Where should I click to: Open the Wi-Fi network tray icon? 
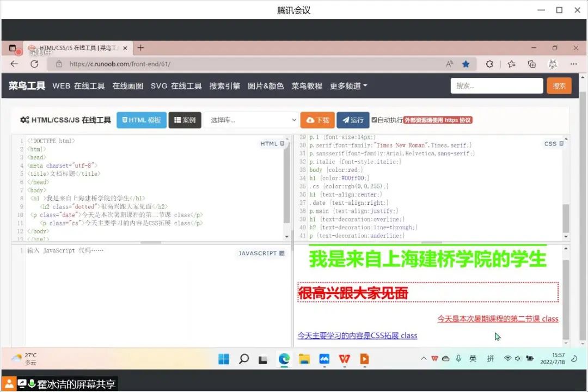507,359
